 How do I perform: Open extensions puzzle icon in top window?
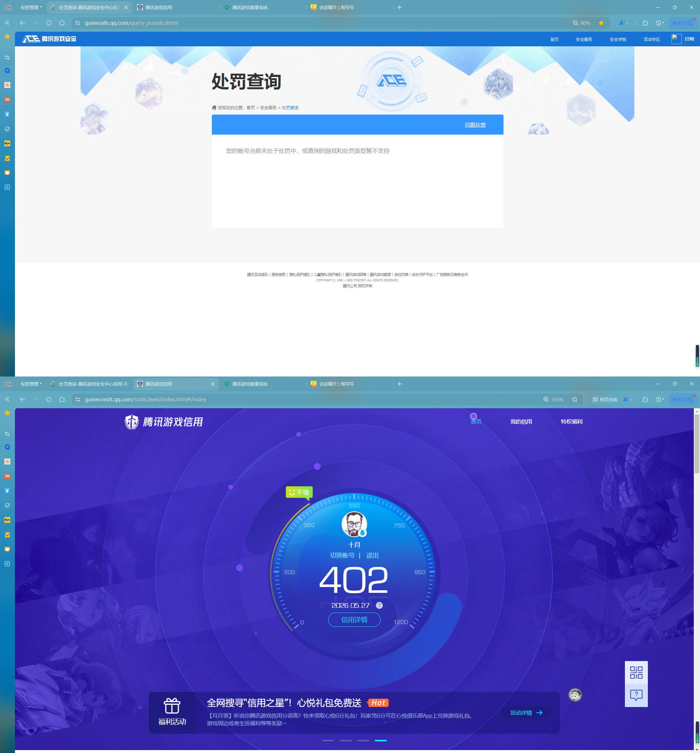tap(645, 23)
